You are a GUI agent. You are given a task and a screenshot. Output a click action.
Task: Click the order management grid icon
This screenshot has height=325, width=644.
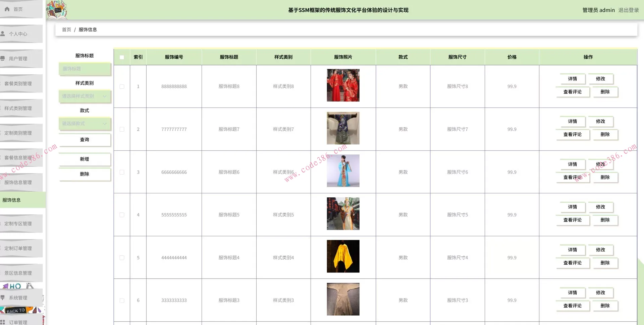pos(3,322)
